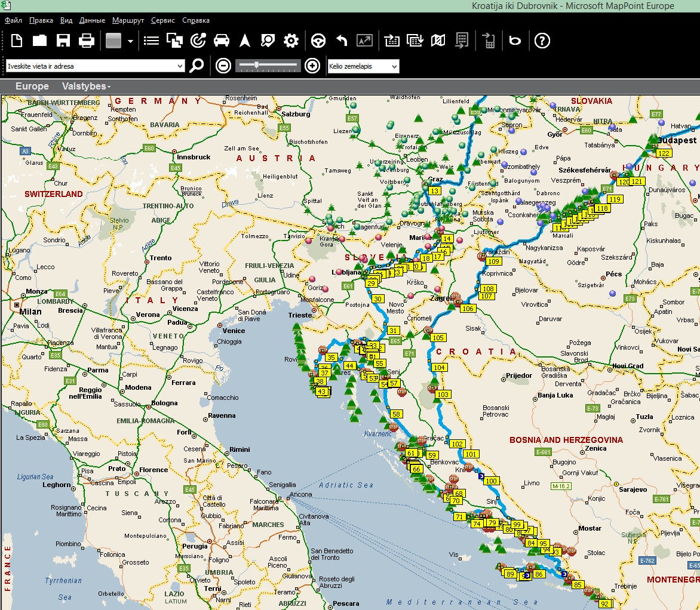Save the map with the floppy disk icon
Viewport: 700px width, 610px height.
click(63, 41)
